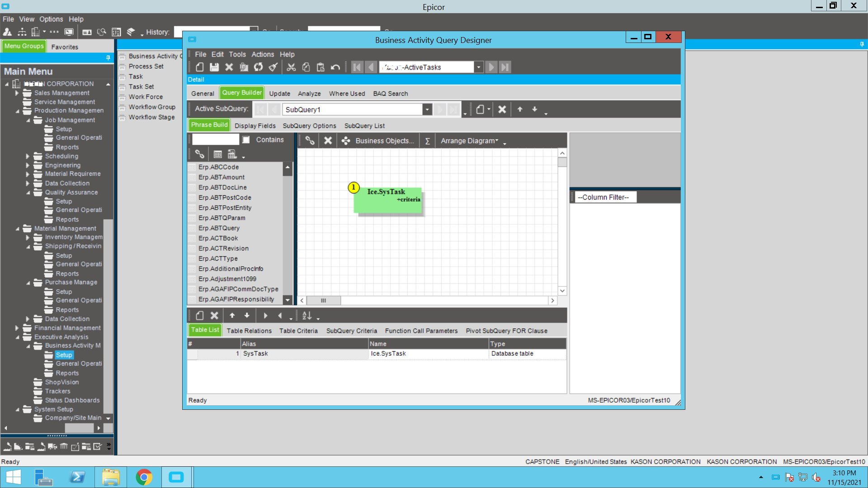
Task: Click the Copy icon in the BAQ toolbar
Action: [306, 67]
